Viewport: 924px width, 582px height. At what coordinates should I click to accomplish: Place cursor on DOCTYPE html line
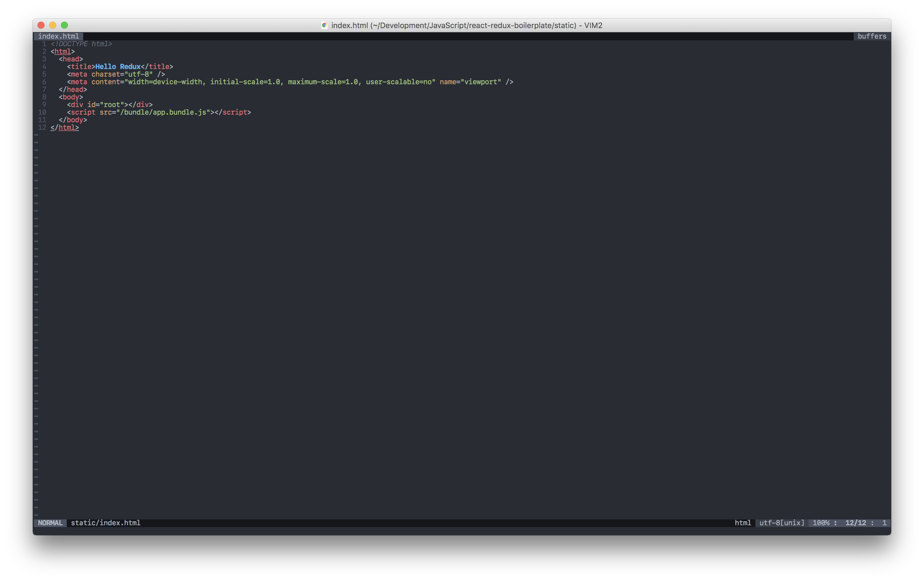81,44
